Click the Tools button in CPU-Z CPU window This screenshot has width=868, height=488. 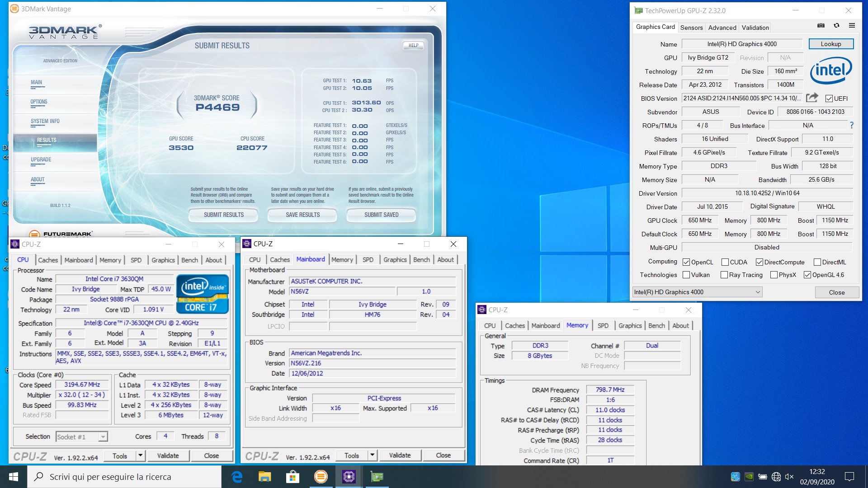[x=120, y=455]
